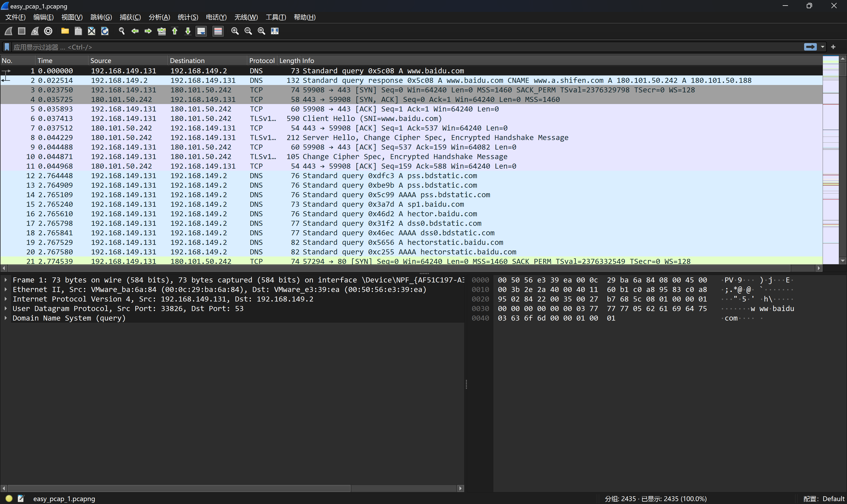Viewport: 847px width, 504px height.
Task: Sort by the Source column header
Action: tap(128, 60)
